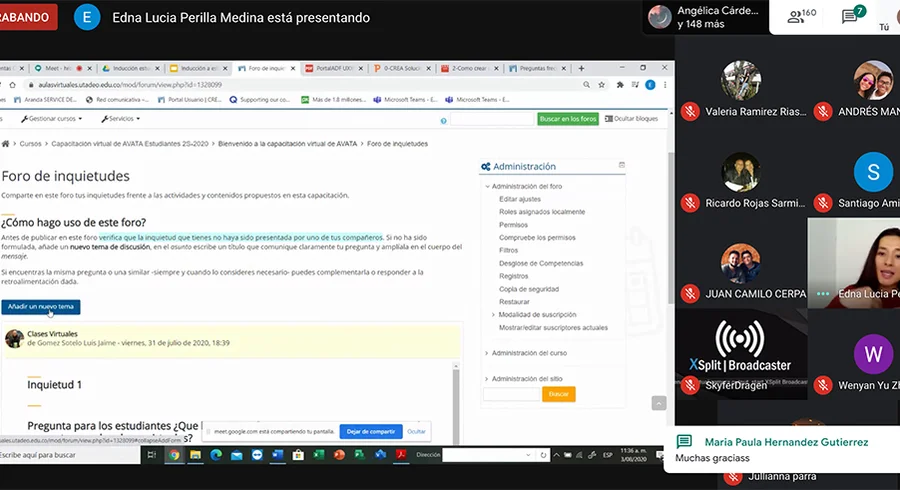Click Santiago Ami muted microphone indicator
This screenshot has width=900, height=490.
click(823, 203)
